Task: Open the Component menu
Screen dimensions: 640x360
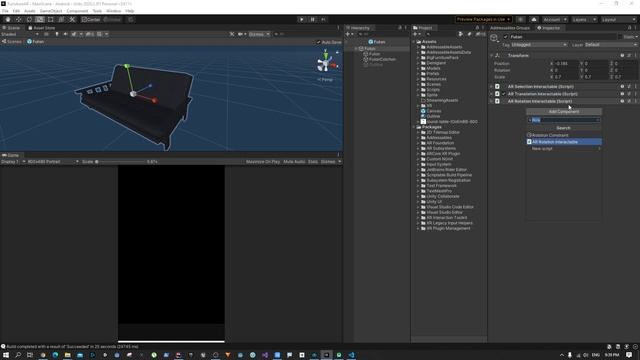Action: 77,11
